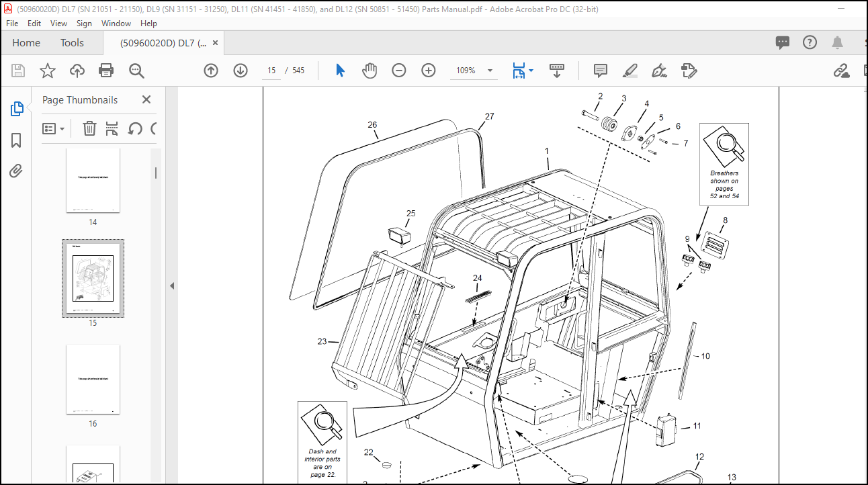Open the File menu
Viewport: 868px width, 485px height.
coord(13,23)
